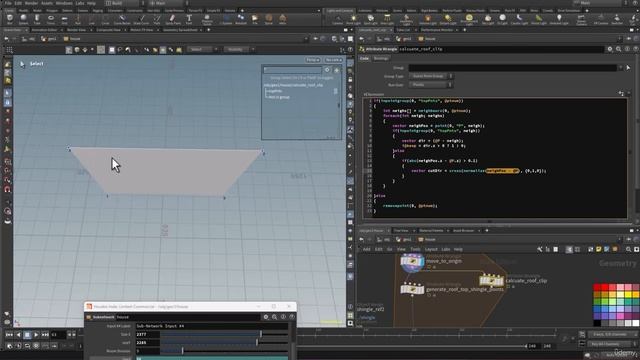640x360 pixels.
Task: Select the Font shelf tool
Action: (x=189, y=19)
